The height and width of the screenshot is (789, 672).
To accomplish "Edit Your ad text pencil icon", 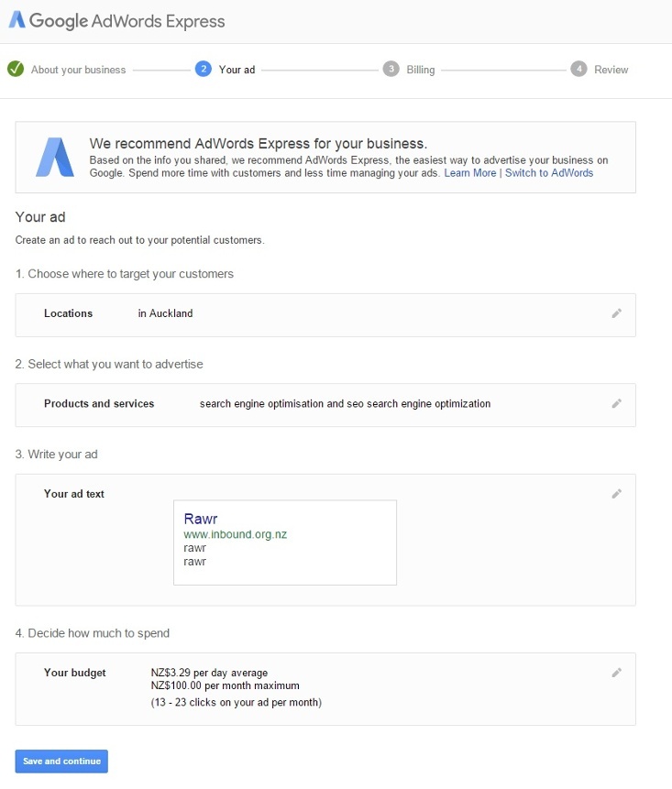I will point(617,494).
